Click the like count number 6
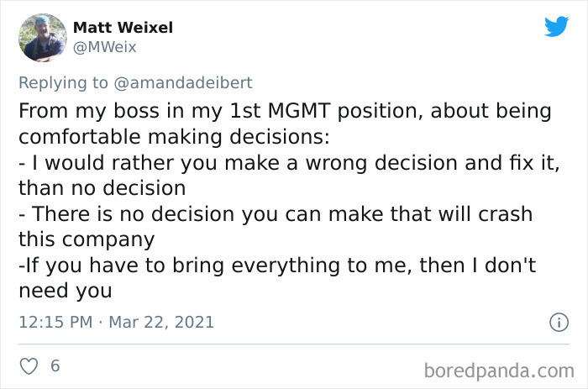 click(55, 367)
